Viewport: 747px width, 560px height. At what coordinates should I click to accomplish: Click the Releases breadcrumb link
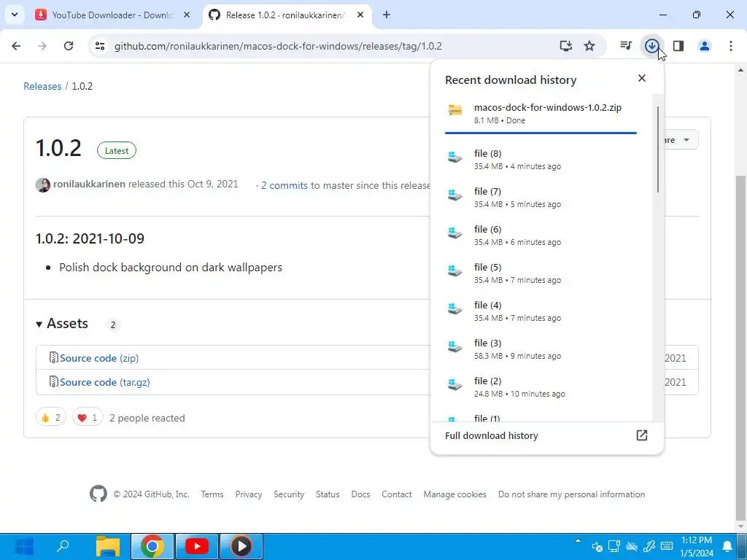pyautogui.click(x=42, y=86)
